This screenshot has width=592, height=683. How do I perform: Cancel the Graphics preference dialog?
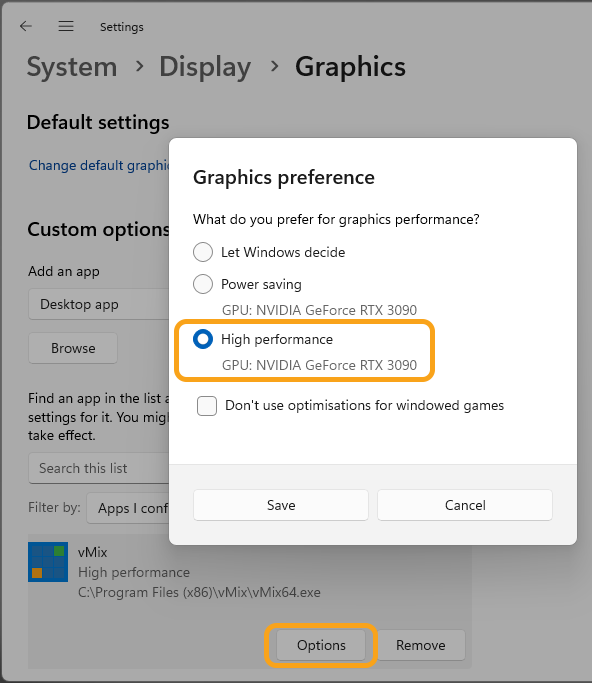pyautogui.click(x=465, y=505)
